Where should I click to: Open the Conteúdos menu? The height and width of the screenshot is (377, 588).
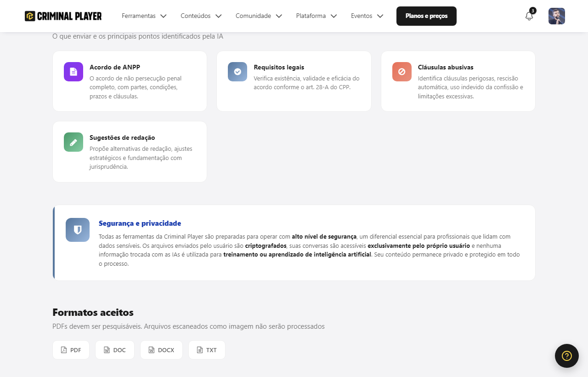201,16
